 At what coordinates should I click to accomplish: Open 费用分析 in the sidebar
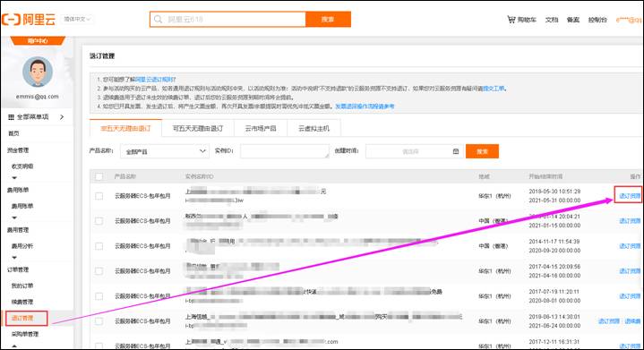(22, 246)
